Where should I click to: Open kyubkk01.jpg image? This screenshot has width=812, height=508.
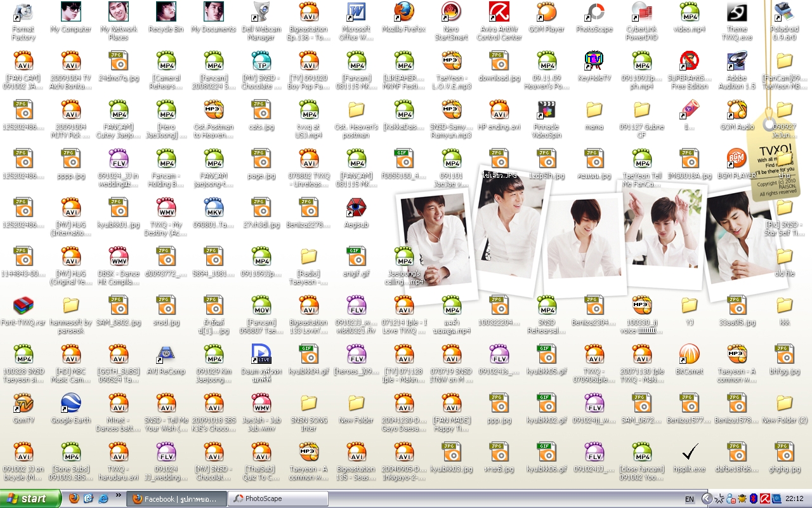click(119, 207)
